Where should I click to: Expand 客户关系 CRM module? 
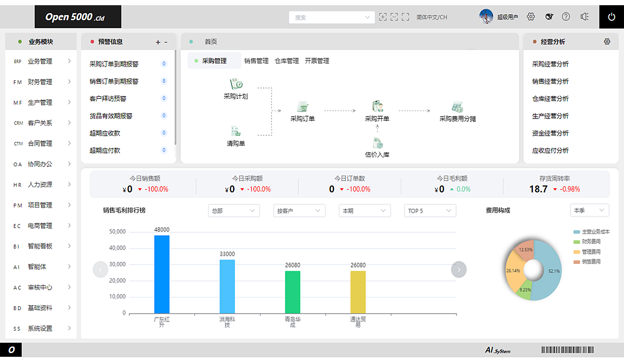tap(41, 123)
